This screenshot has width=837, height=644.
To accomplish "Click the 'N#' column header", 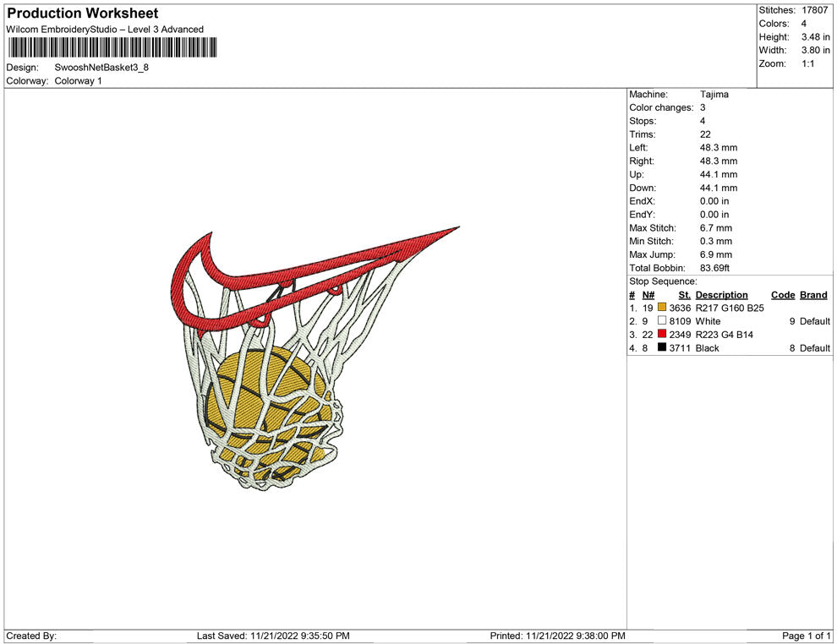I will (648, 294).
